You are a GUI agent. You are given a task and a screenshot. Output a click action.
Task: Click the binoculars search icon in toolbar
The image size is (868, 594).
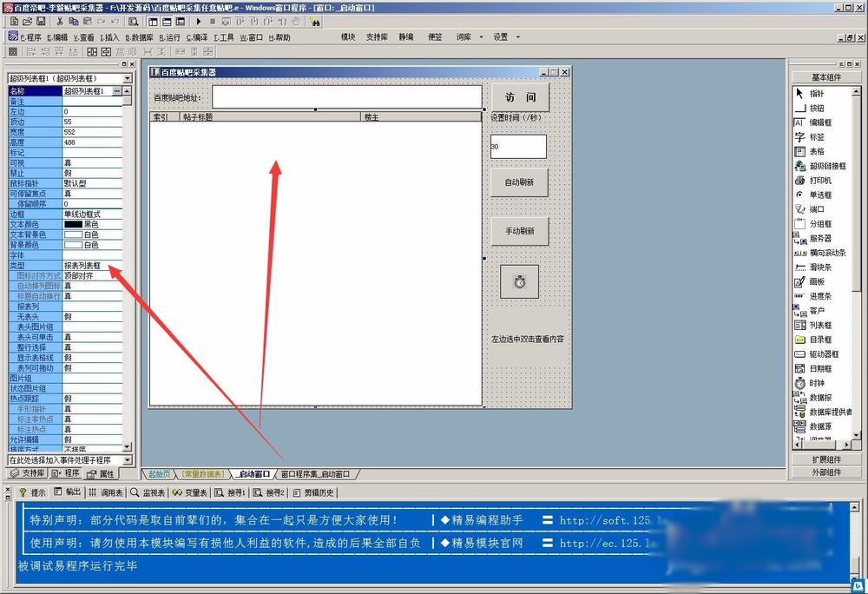(x=315, y=22)
